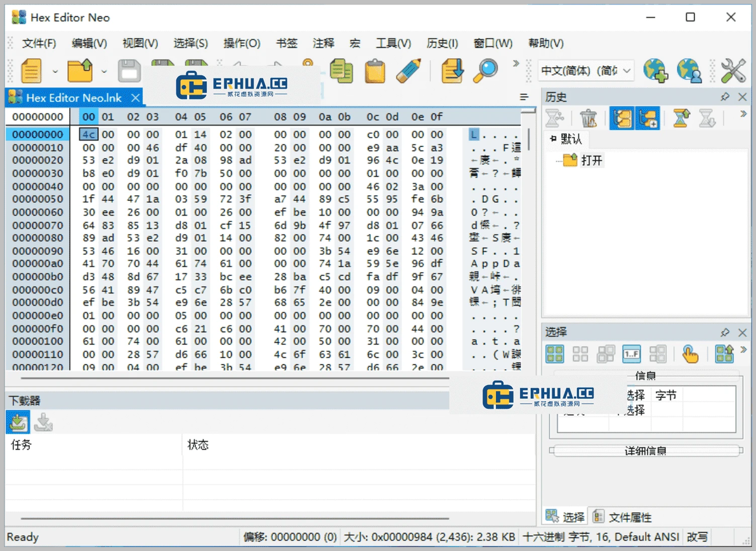Switch to the 选择 bottom tab
This screenshot has width=756, height=551.
tap(565, 517)
